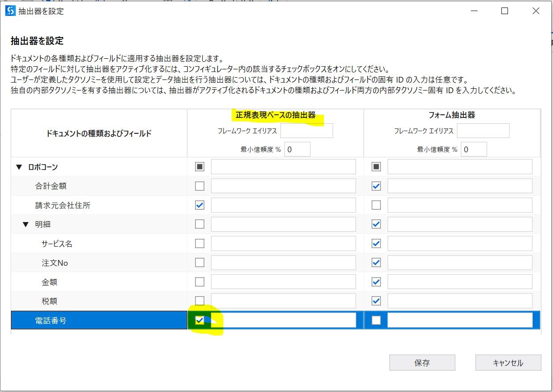Viewport: 553px width, 392px height.
Task: Toggle tri-state regex checkbox for ロボコーン
Action: pyautogui.click(x=199, y=166)
